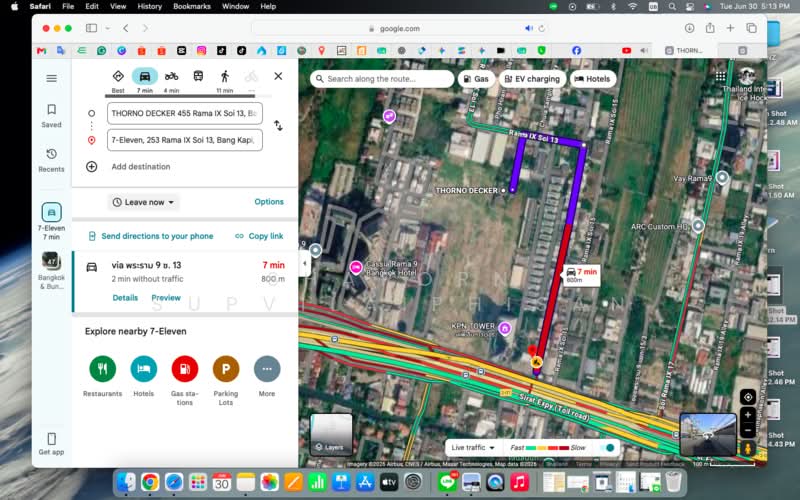Screen dimensions: 800x500
Task: Open the Street View preview thumbnail
Action: point(708,435)
